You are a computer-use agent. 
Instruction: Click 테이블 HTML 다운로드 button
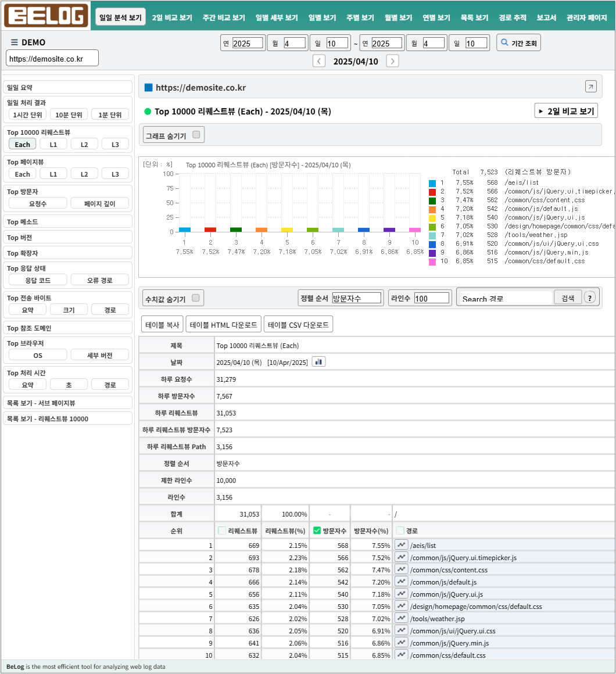(224, 325)
